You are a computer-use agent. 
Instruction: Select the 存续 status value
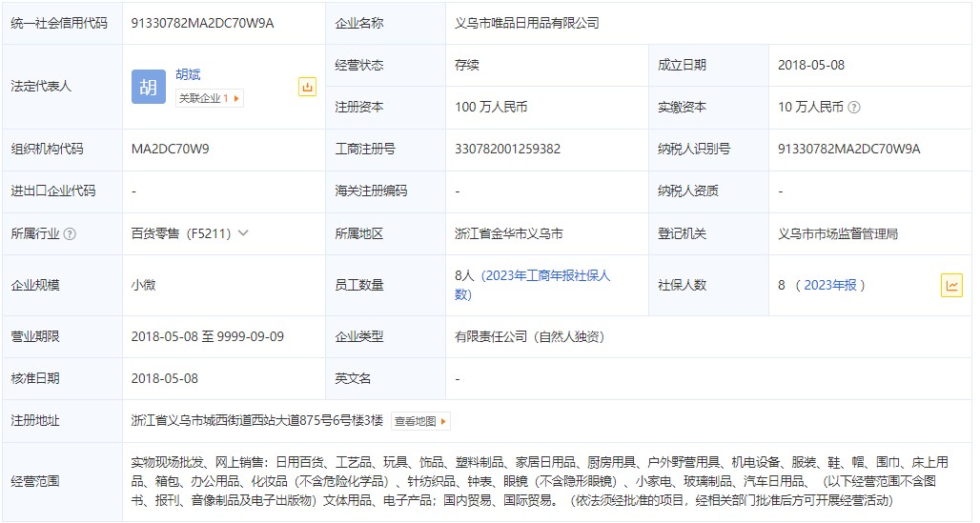pos(467,65)
